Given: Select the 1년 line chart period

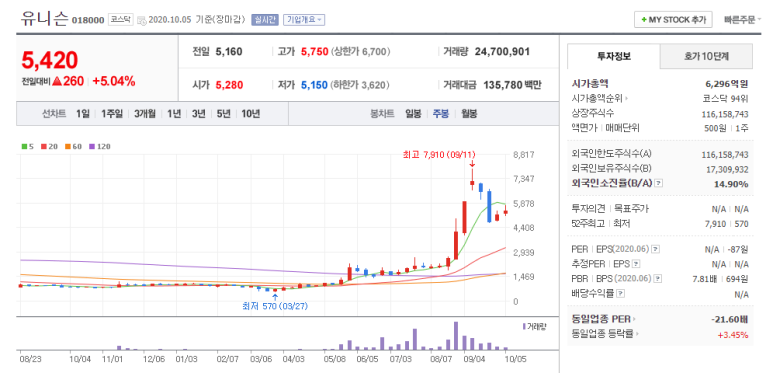Looking at the screenshot, I should click(174, 114).
